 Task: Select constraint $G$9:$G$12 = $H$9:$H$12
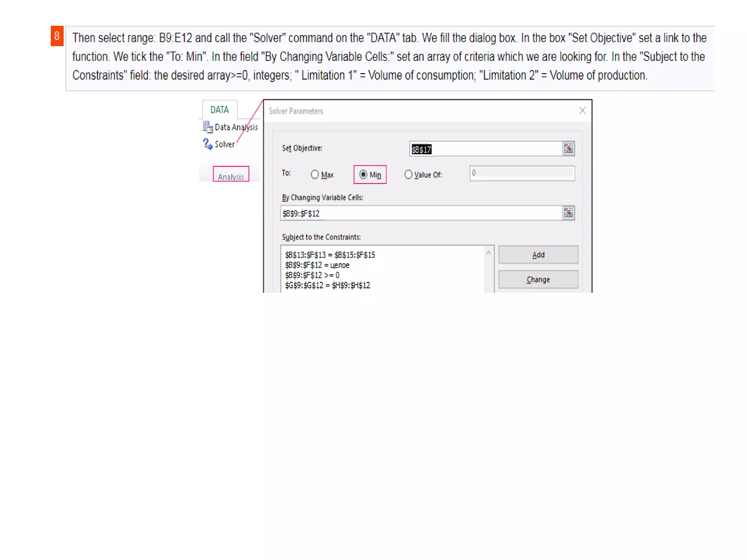[327, 285]
